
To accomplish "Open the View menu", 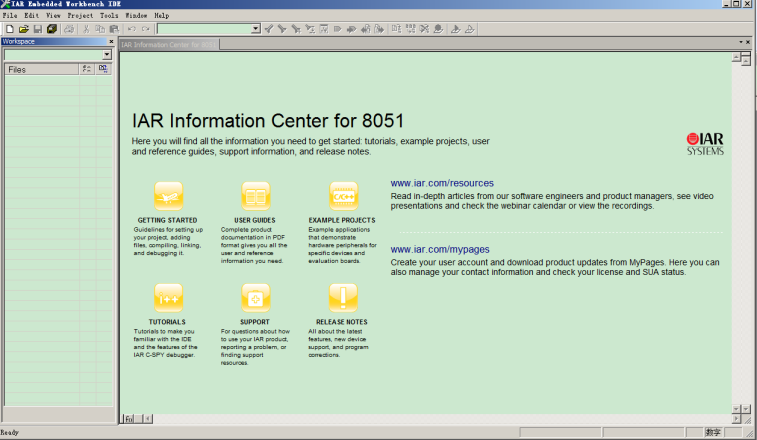I will tap(53, 15).
